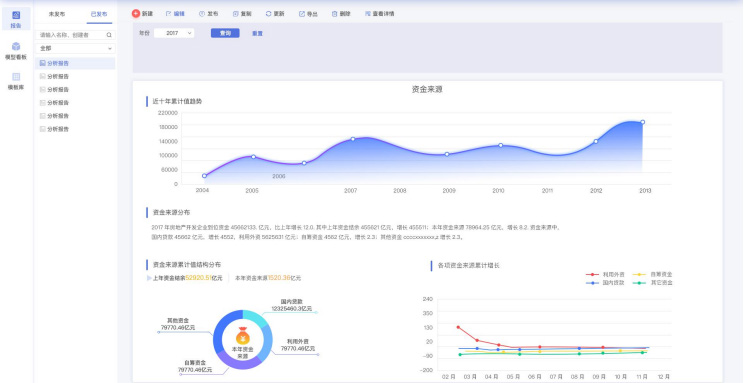The height and width of the screenshot is (383, 745).
Task: Select the 2013 data point on trend chart
Action: point(642,122)
